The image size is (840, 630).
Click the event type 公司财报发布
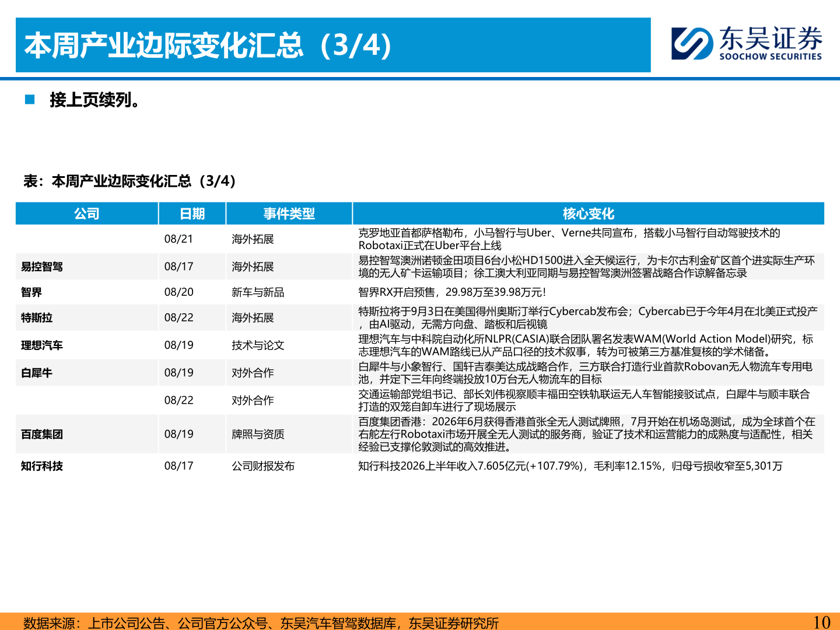(263, 466)
